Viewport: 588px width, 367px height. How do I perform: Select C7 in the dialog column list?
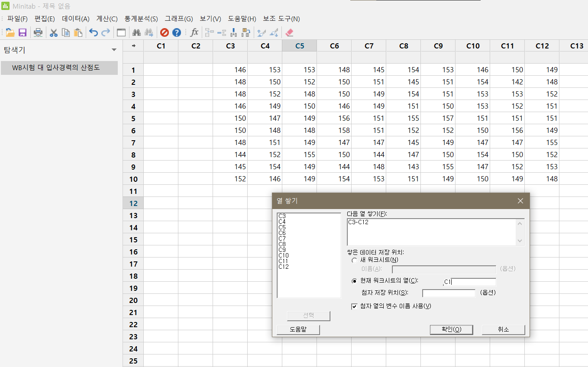click(282, 238)
